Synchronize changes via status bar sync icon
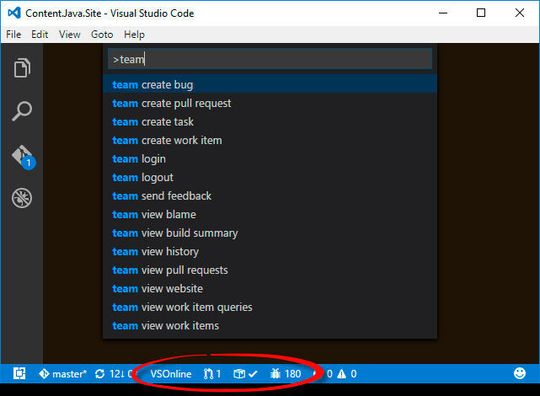The width and height of the screenshot is (540, 396). (100, 374)
